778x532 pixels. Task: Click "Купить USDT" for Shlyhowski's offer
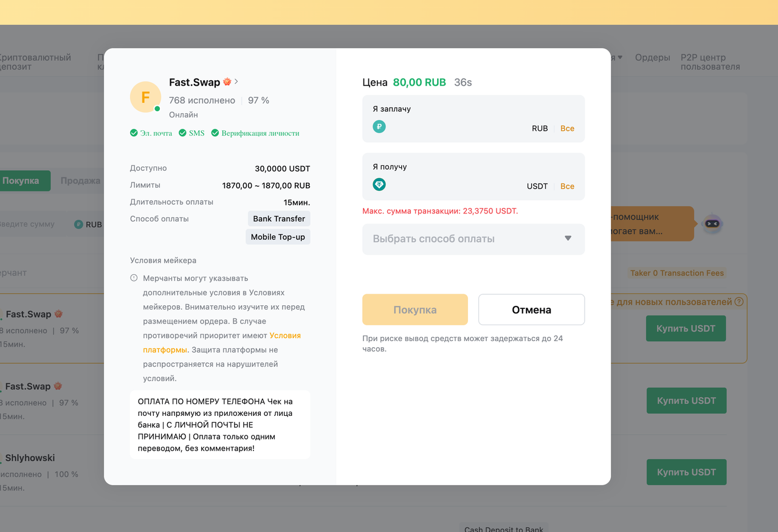pyautogui.click(x=686, y=472)
